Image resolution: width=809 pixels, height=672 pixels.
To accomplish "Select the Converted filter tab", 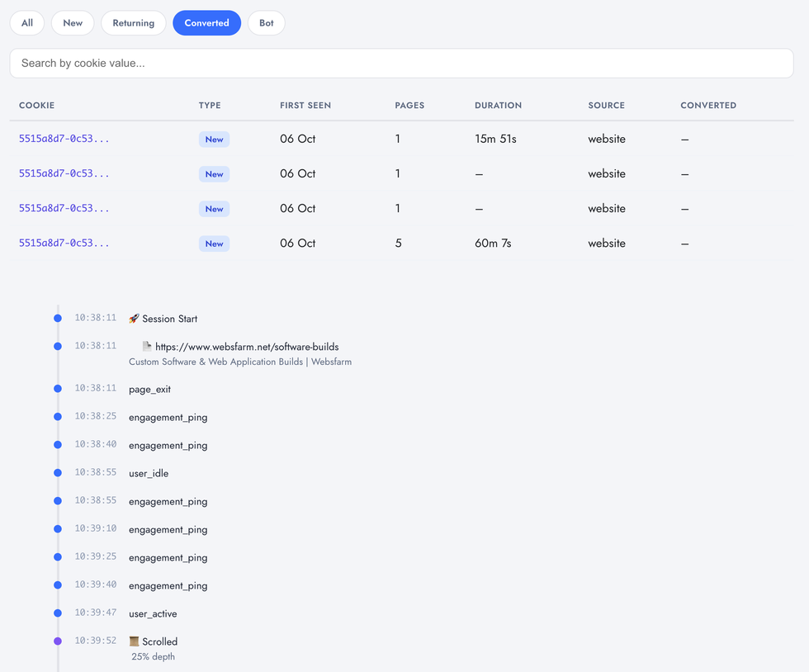I will click(x=207, y=23).
